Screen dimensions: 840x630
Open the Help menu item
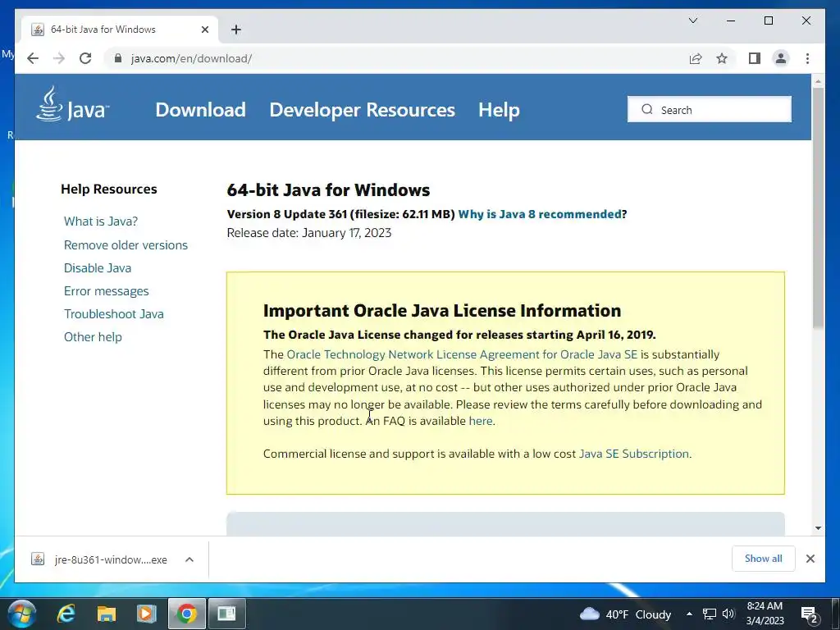coord(499,110)
